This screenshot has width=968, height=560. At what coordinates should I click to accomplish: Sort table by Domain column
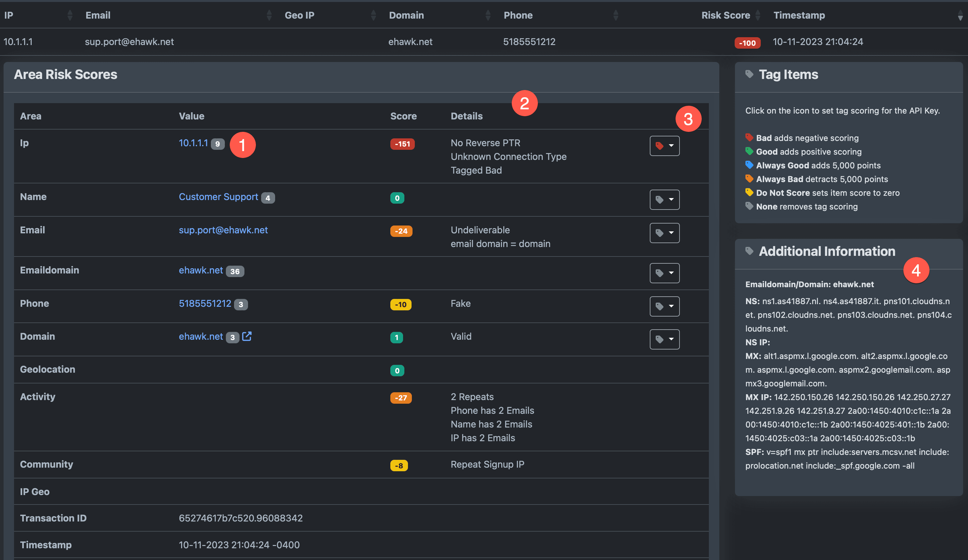tap(488, 15)
